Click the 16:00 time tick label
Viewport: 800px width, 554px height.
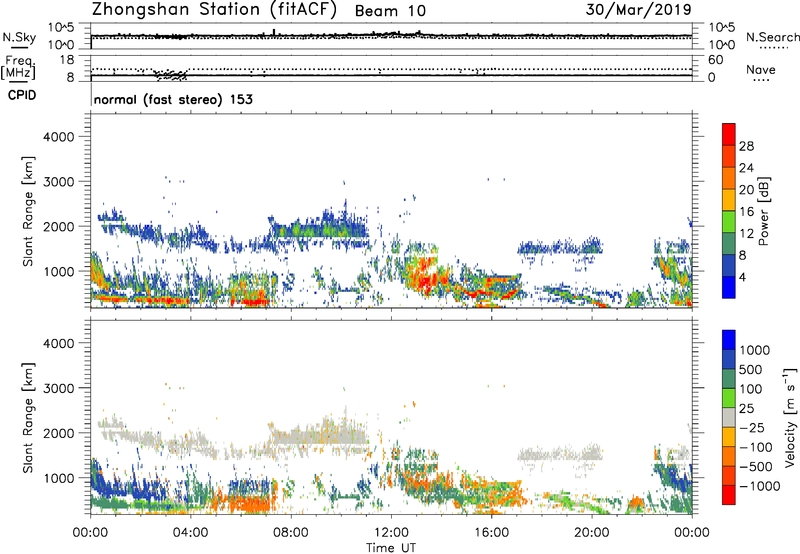[x=491, y=533]
